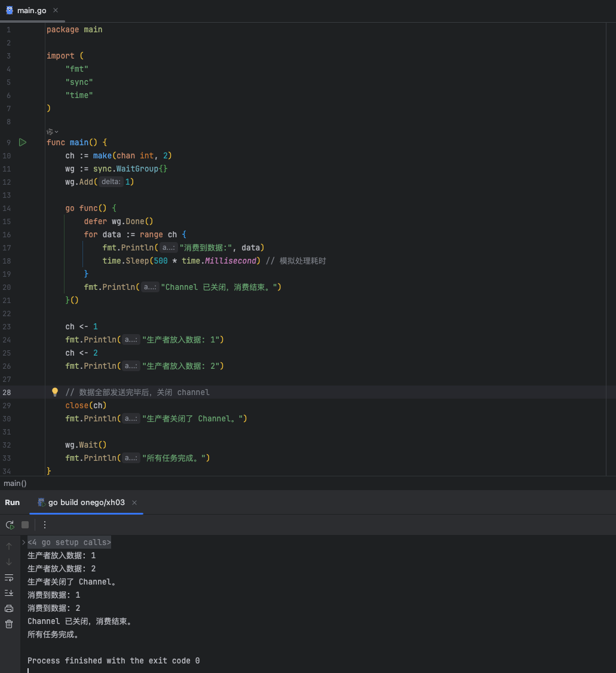Click time.Millisecond on line 18
616x673 pixels.
[219, 261]
